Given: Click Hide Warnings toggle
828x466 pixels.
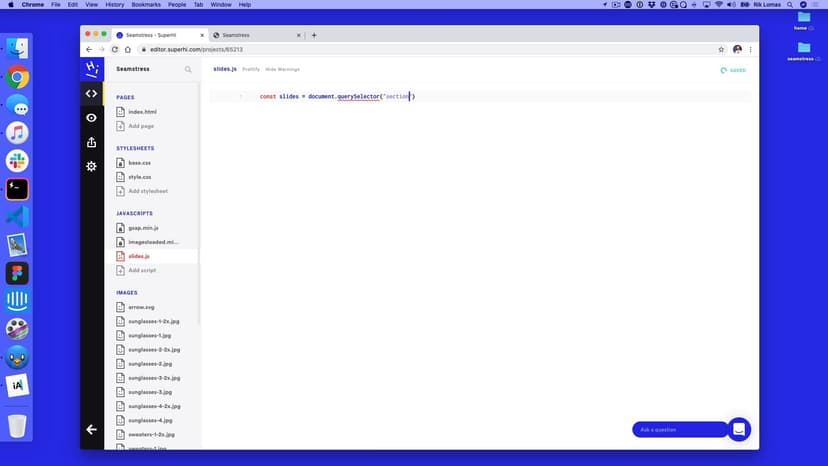Looking at the screenshot, I should click(282, 70).
